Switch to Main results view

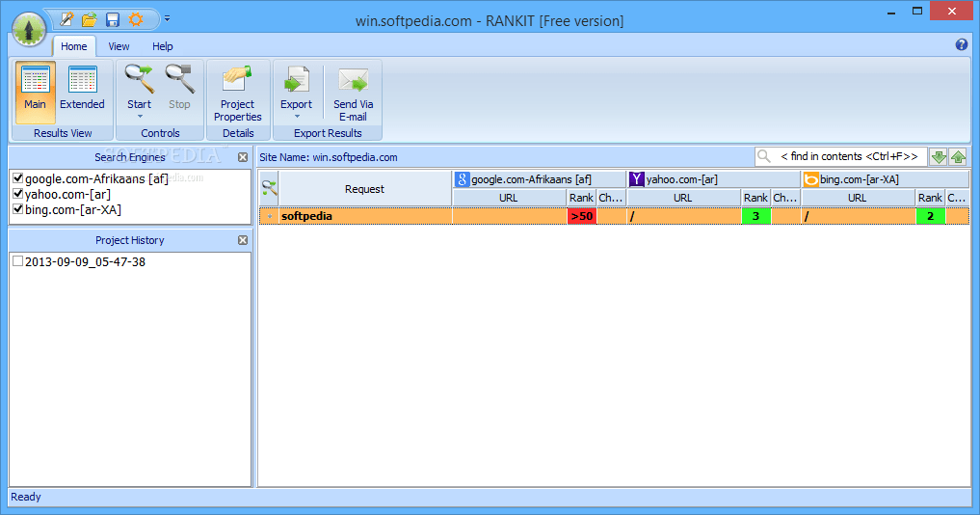(35, 92)
